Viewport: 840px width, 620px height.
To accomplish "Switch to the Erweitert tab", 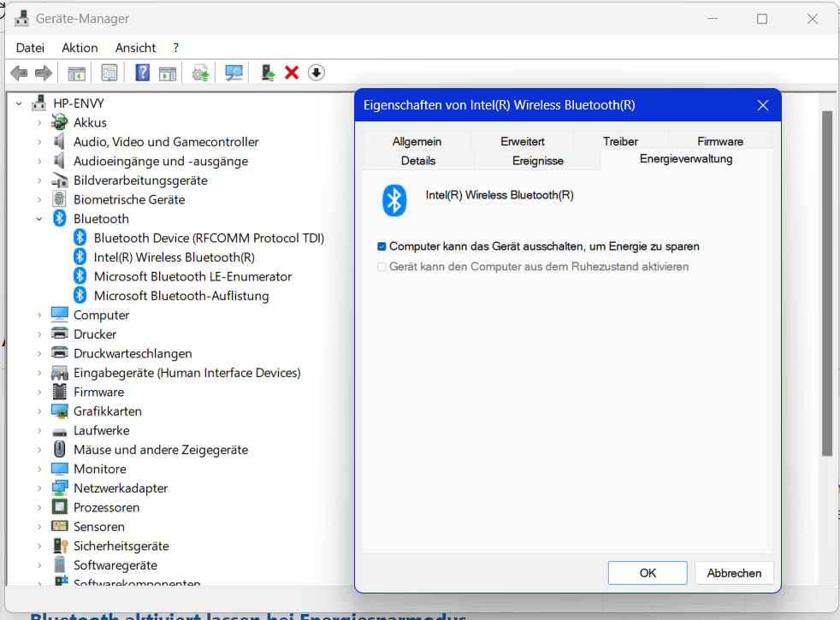I will tap(523, 141).
